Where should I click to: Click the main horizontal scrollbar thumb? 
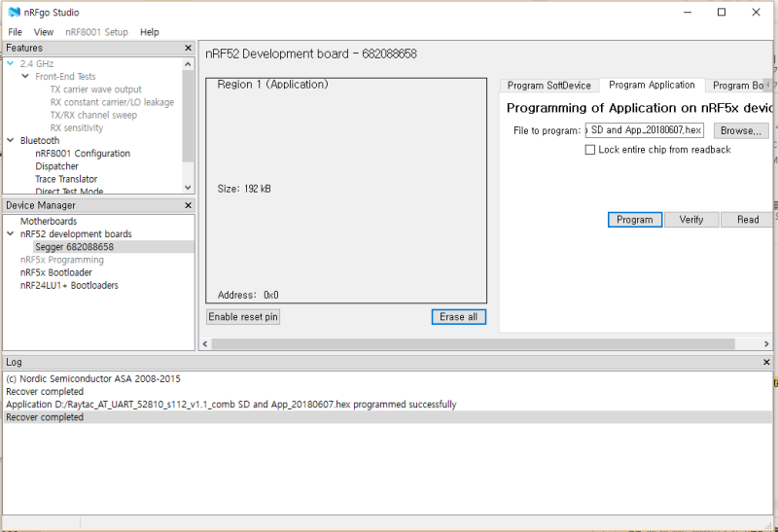point(474,344)
